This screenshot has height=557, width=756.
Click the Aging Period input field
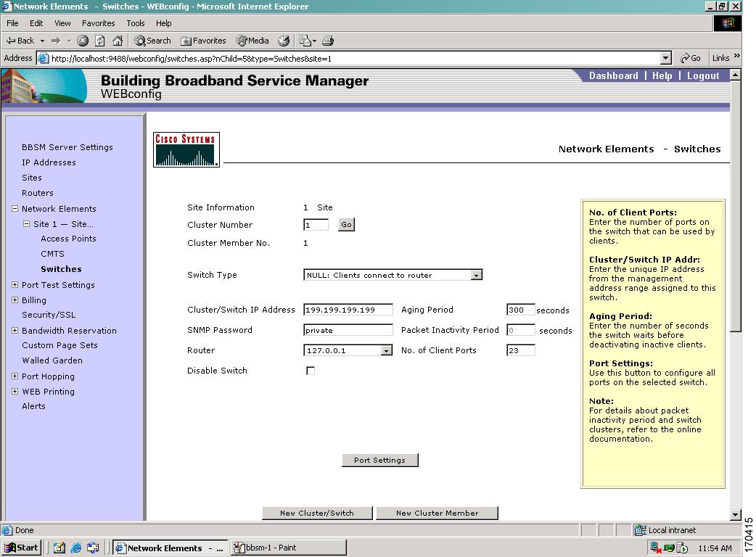pyautogui.click(x=521, y=310)
